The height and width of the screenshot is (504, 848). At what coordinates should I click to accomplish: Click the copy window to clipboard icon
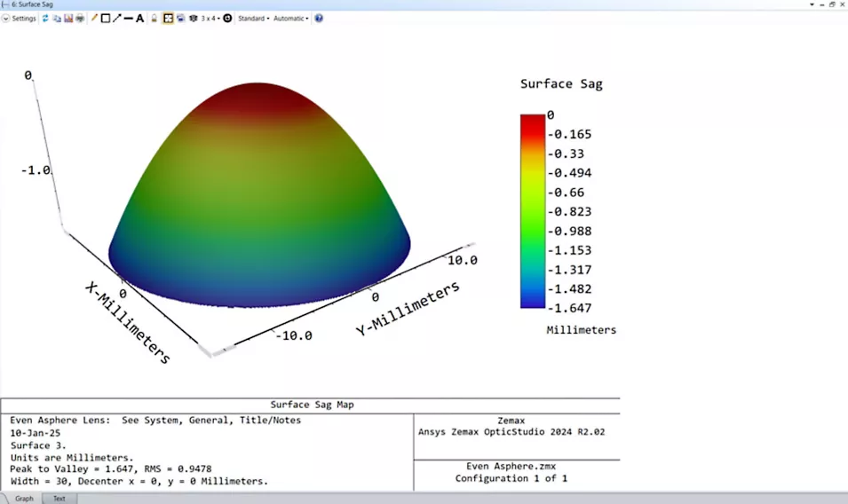click(57, 18)
